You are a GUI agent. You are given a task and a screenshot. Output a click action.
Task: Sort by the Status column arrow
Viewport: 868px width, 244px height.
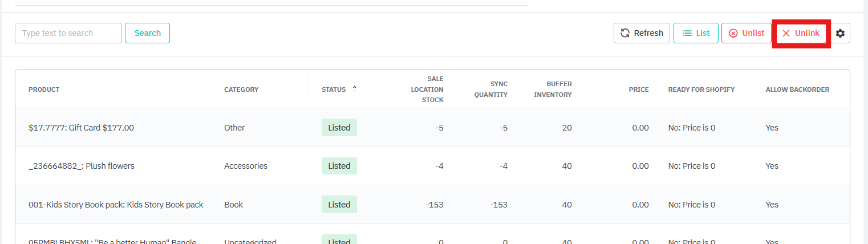[x=355, y=88]
